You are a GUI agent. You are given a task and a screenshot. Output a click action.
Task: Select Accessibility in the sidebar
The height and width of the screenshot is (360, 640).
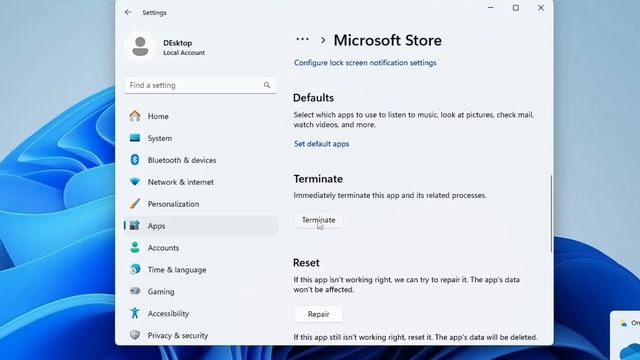click(201, 313)
